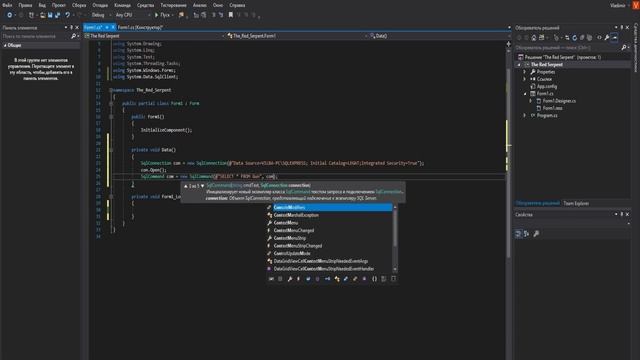This screenshot has width=640, height=360.
Task: Expand the Ссылки references node
Action: tap(524, 79)
